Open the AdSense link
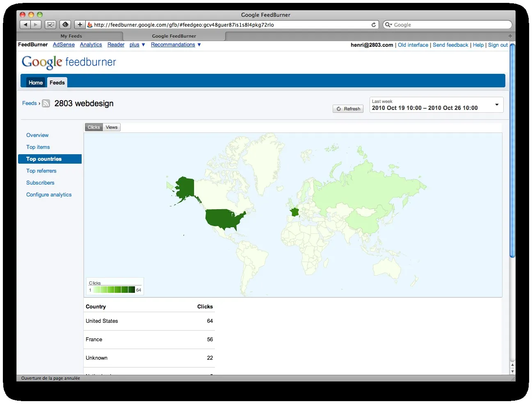Viewport: 532px width, 404px height. tap(64, 45)
